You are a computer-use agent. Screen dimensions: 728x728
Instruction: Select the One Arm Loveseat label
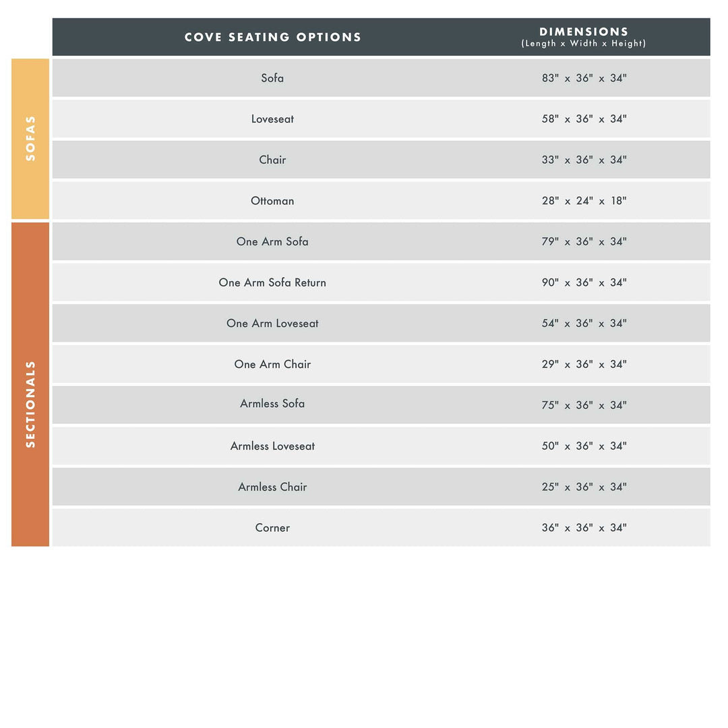tap(272, 323)
